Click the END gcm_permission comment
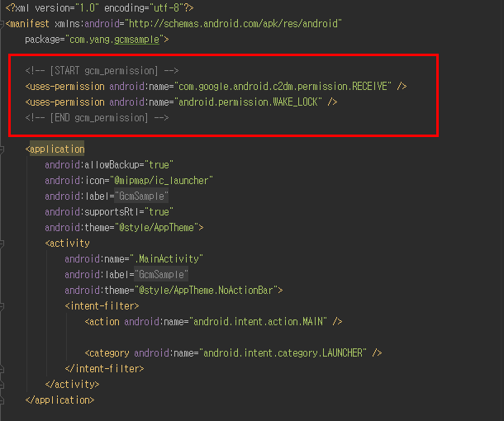 pos(97,118)
